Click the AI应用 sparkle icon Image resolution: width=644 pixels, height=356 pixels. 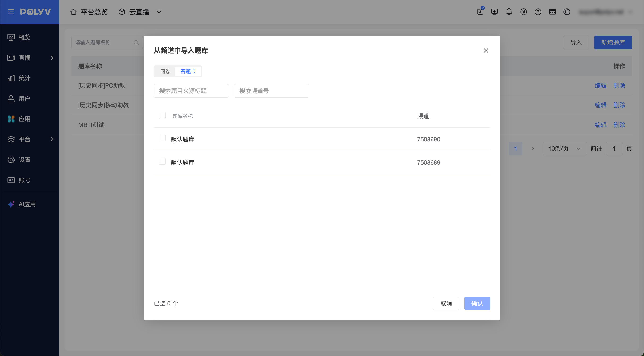coord(11,204)
